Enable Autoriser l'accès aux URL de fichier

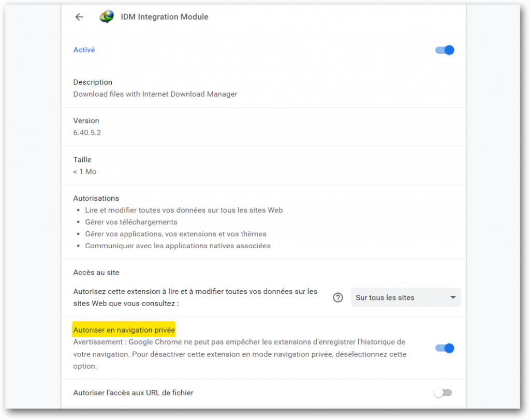pyautogui.click(x=443, y=393)
